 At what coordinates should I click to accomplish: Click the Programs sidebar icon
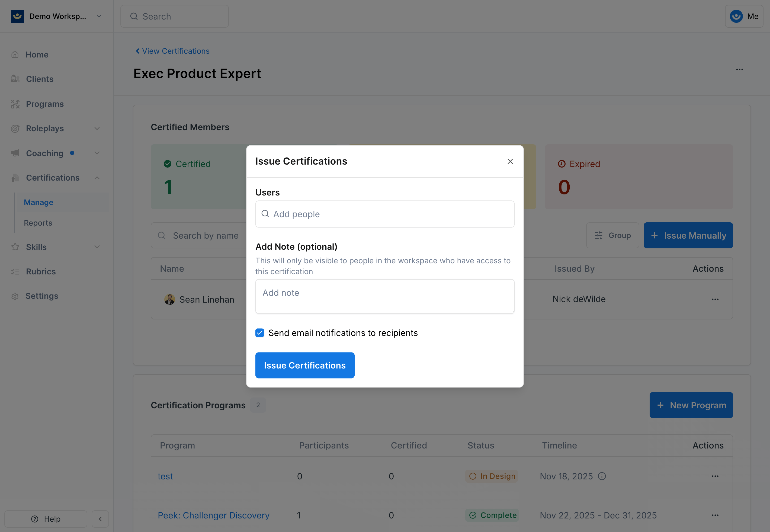[x=15, y=104]
